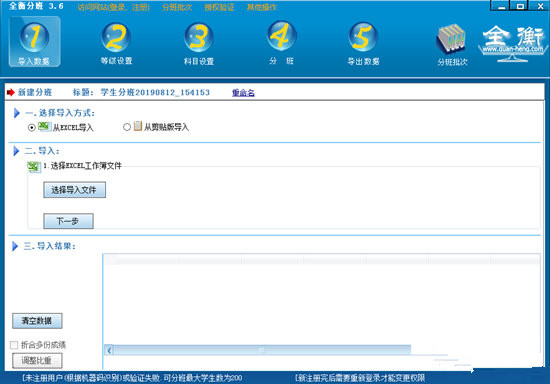550x384 pixels.
Task: Click the Excel icon beside 从EXCEL导入
Action: 45,126
